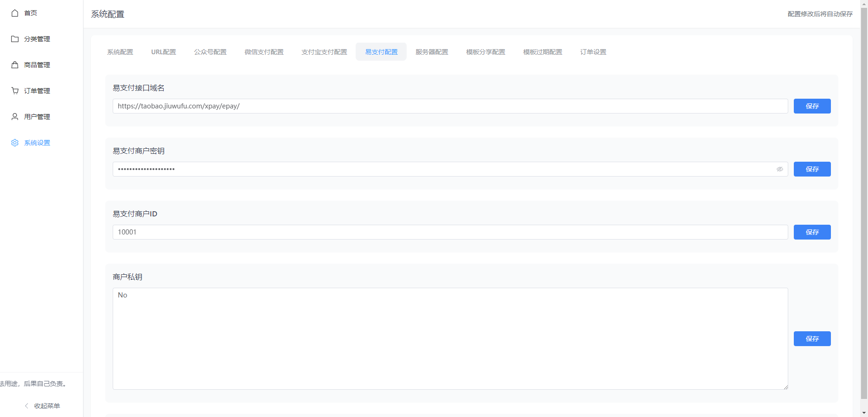Screen dimensions: 868x417
Task: Click 保存 next to 易支付商户ID
Action: [x=812, y=232]
